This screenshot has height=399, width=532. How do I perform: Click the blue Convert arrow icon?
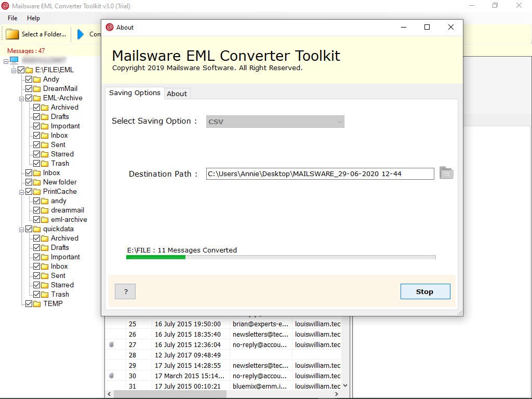click(x=78, y=34)
